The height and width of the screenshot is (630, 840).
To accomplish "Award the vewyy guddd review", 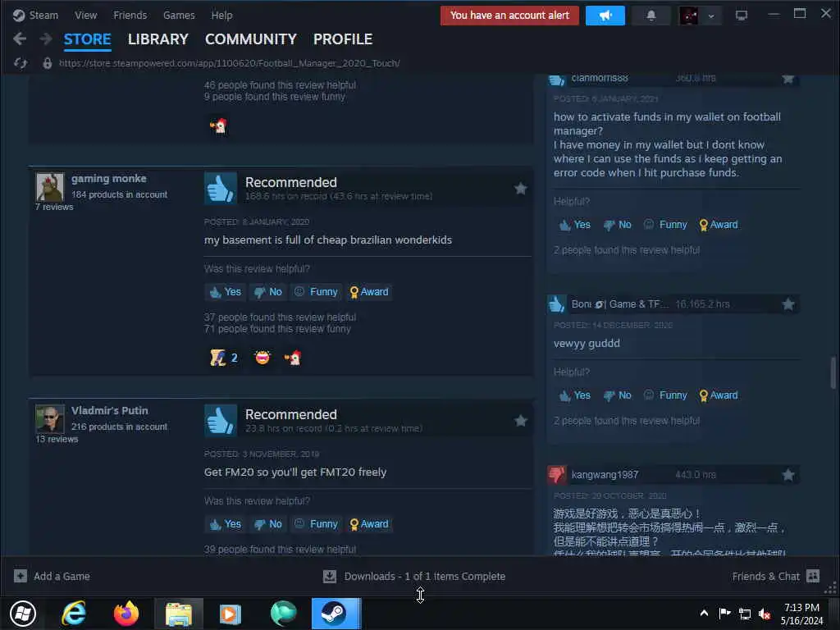I will (719, 395).
